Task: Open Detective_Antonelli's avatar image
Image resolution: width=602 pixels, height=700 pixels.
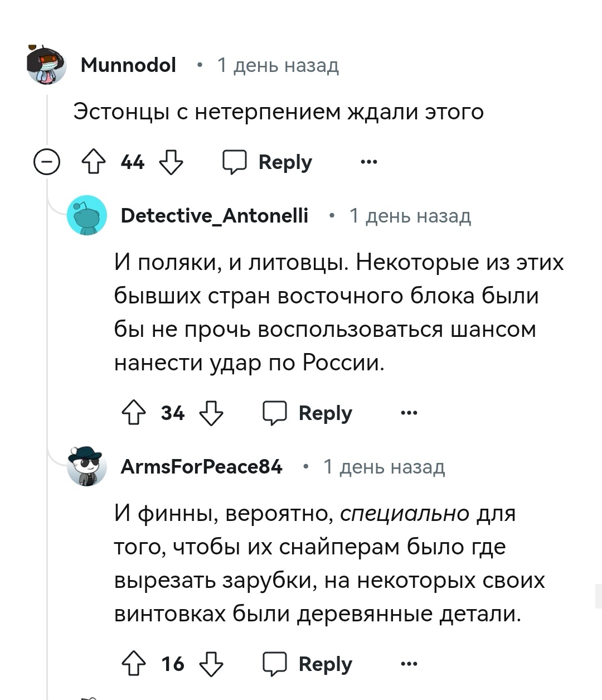Action: point(87,215)
